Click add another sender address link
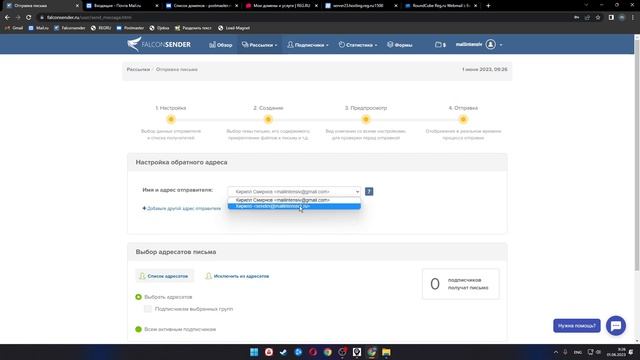Image resolution: width=640 pixels, height=360 pixels. click(x=181, y=209)
